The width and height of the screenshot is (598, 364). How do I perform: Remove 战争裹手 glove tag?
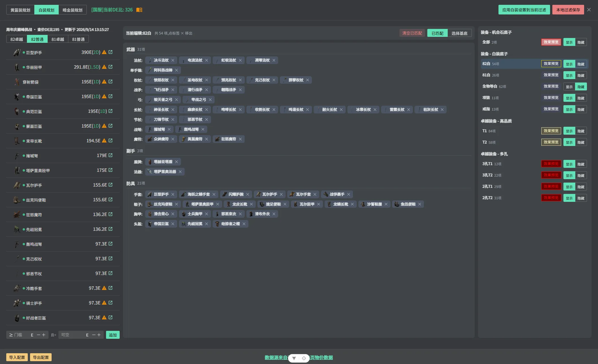tap(348, 194)
